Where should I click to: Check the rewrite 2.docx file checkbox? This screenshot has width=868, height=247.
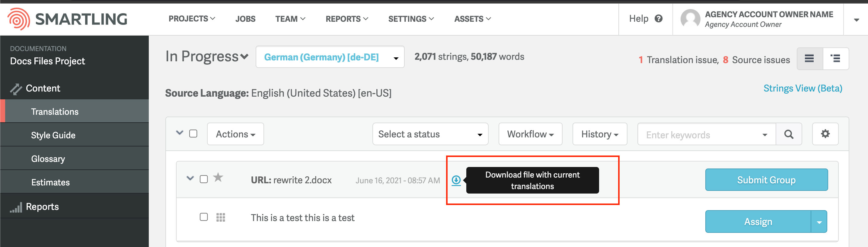click(x=203, y=179)
